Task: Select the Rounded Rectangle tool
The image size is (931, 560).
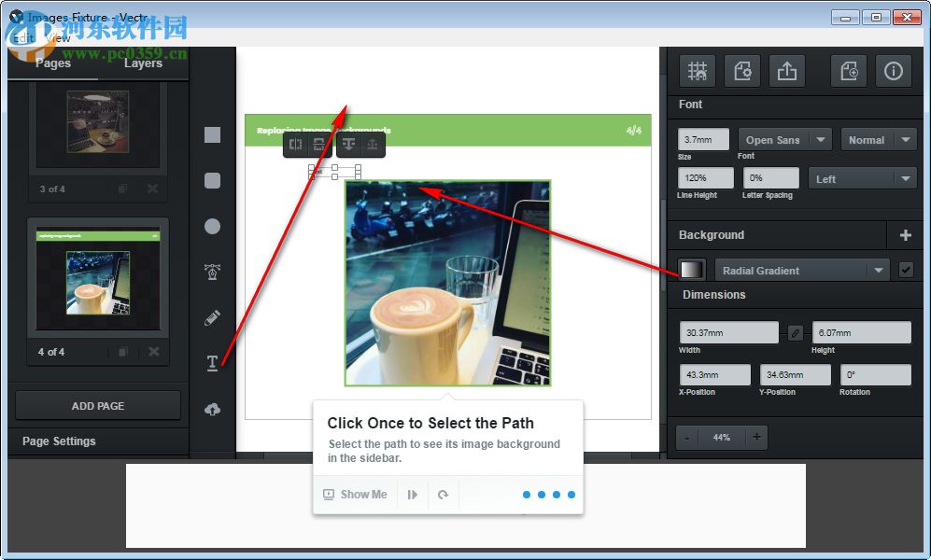Action: tap(212, 180)
